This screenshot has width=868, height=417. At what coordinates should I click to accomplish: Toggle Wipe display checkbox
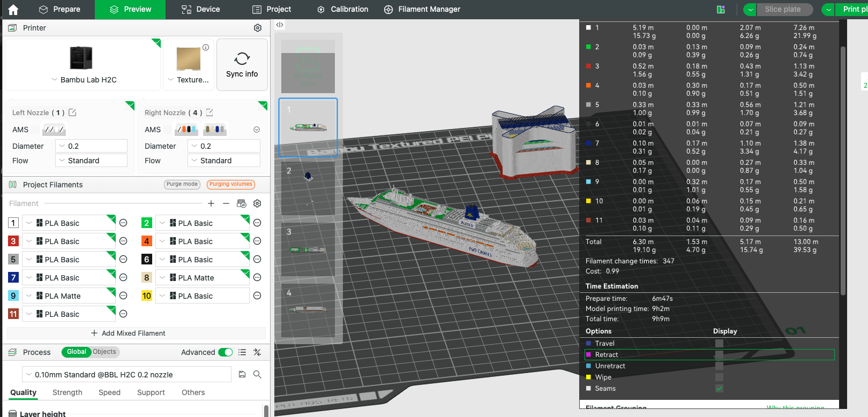[x=719, y=377]
